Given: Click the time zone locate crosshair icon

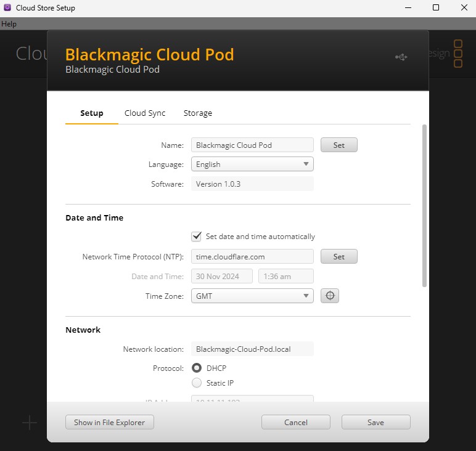Looking at the screenshot, I should [x=330, y=296].
